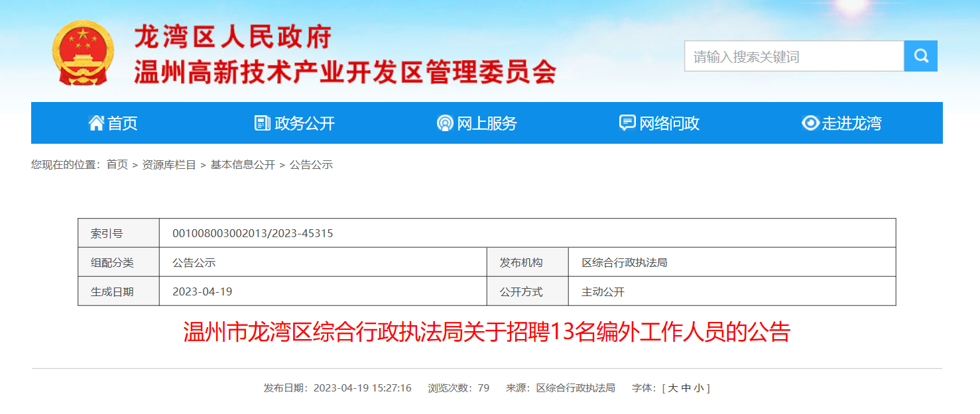Click 首页 in the breadcrumb trail

pos(117,165)
